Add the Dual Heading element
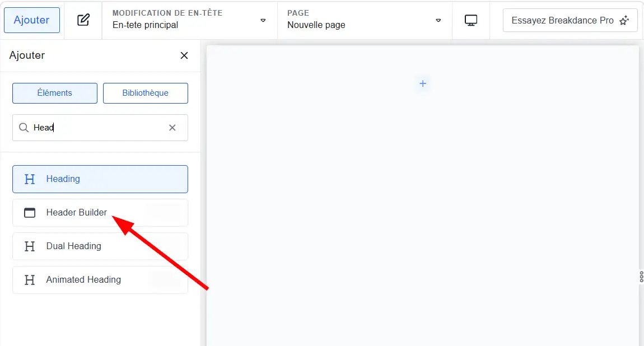The height and width of the screenshot is (346, 644). click(x=100, y=246)
